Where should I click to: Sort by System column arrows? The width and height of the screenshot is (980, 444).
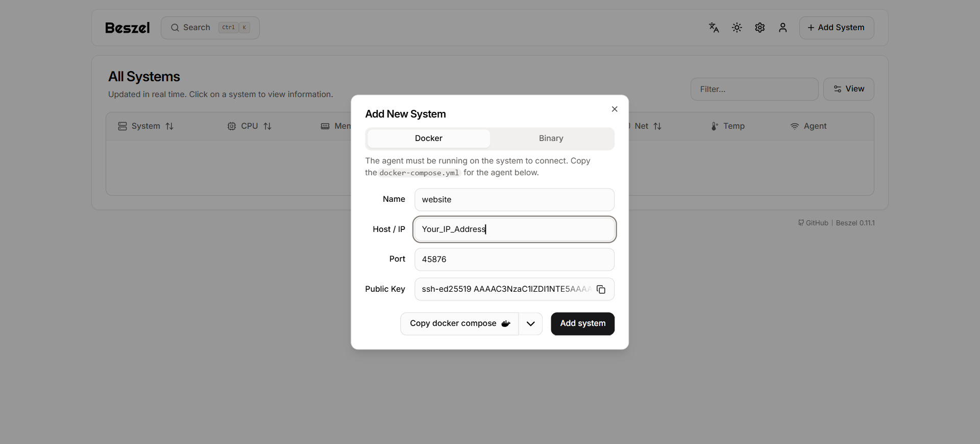click(169, 126)
